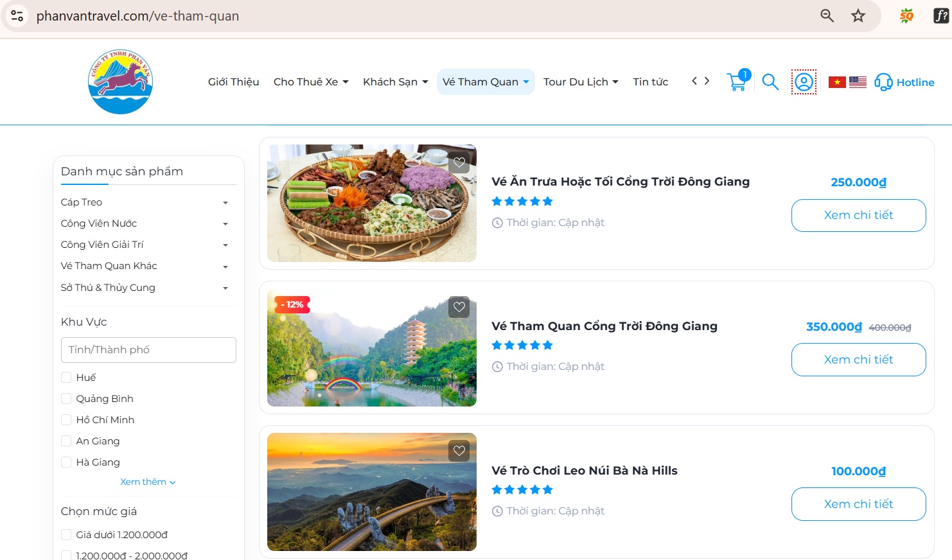Expand the Sở Thú & Thủy Cung category
This screenshot has width=952, height=560.
point(225,288)
